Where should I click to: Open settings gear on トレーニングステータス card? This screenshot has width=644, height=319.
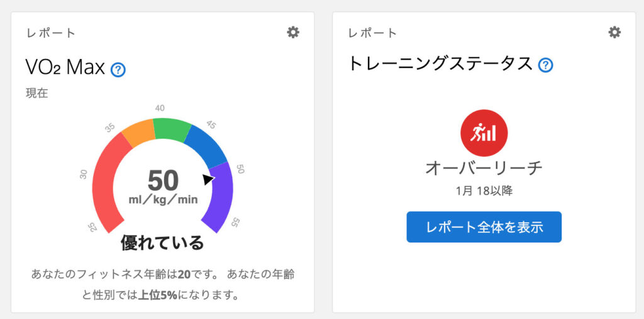(x=614, y=32)
